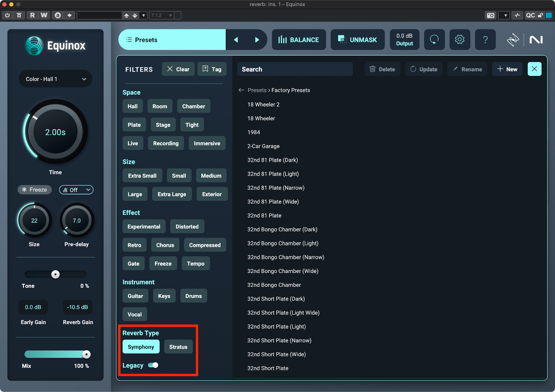555x392 pixels.
Task: Click the back arrow beside Presets breadcrumb
Action: 241,90
